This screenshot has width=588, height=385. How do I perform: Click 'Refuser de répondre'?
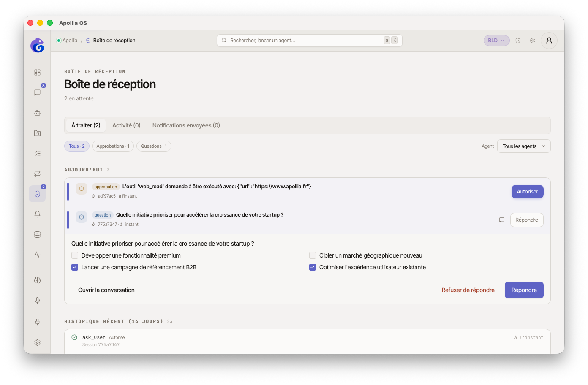click(468, 290)
